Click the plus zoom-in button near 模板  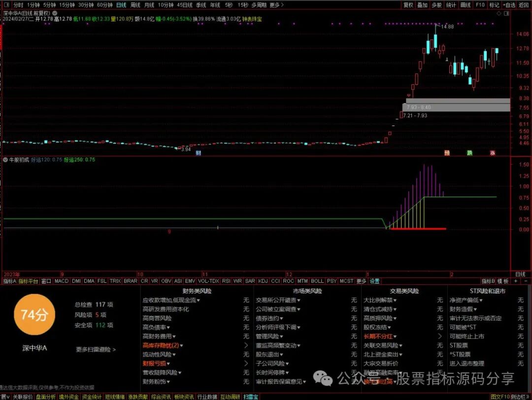click(x=516, y=281)
